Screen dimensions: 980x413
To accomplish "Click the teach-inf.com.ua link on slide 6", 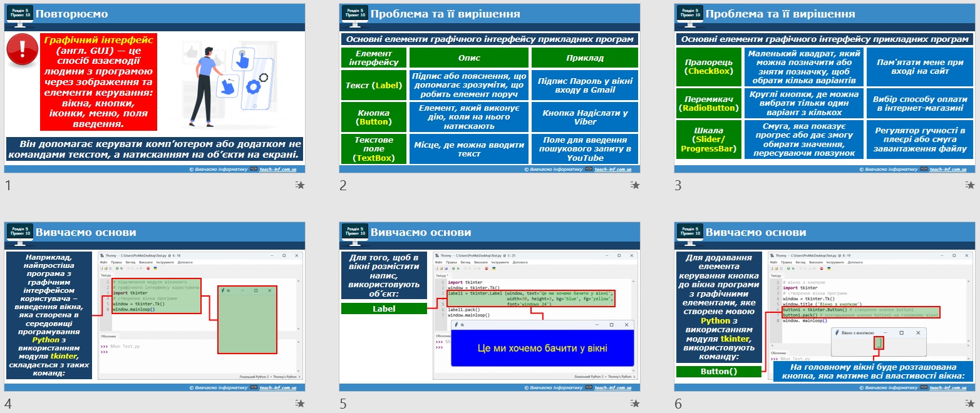I will [x=949, y=388].
